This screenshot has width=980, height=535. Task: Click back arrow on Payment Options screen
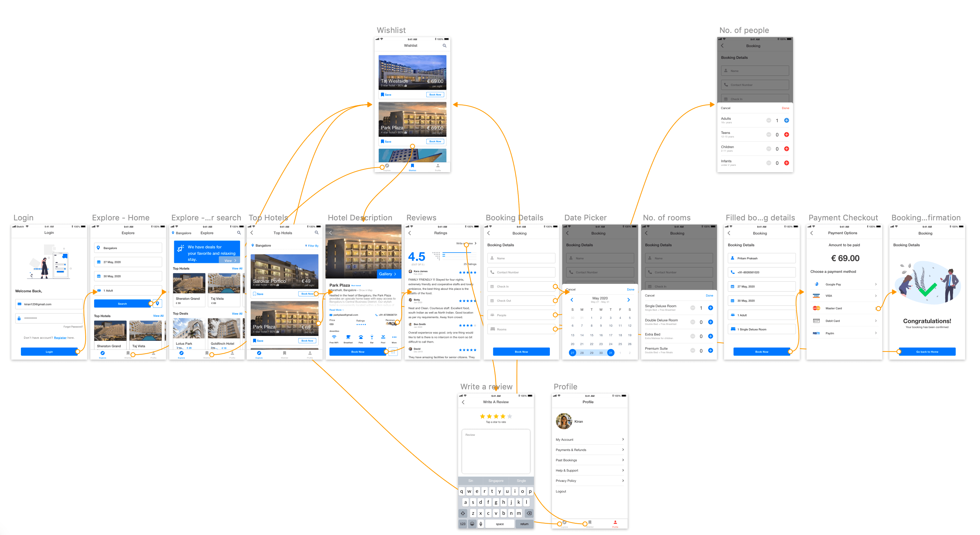click(811, 233)
